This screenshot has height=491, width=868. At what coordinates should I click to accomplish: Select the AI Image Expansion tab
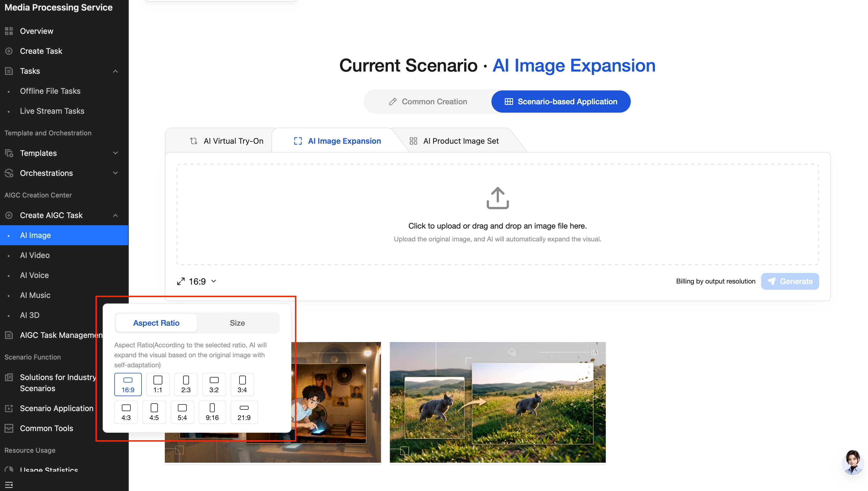pos(337,141)
